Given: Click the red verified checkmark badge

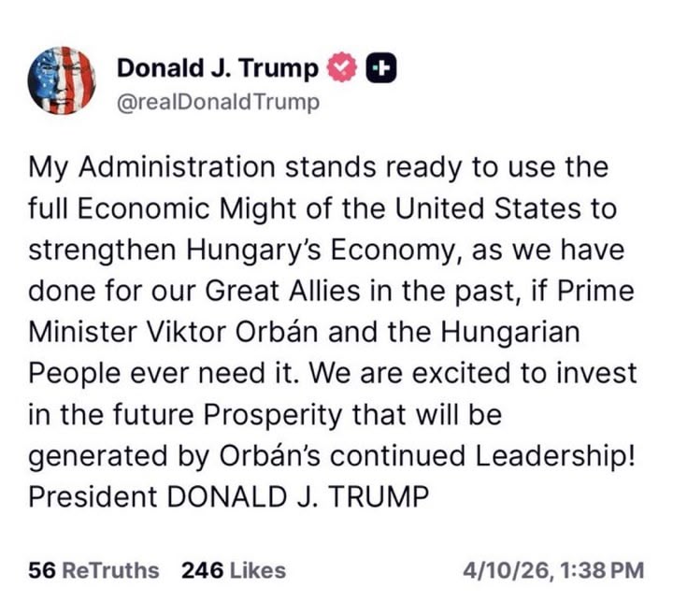Looking at the screenshot, I should pyautogui.click(x=343, y=67).
